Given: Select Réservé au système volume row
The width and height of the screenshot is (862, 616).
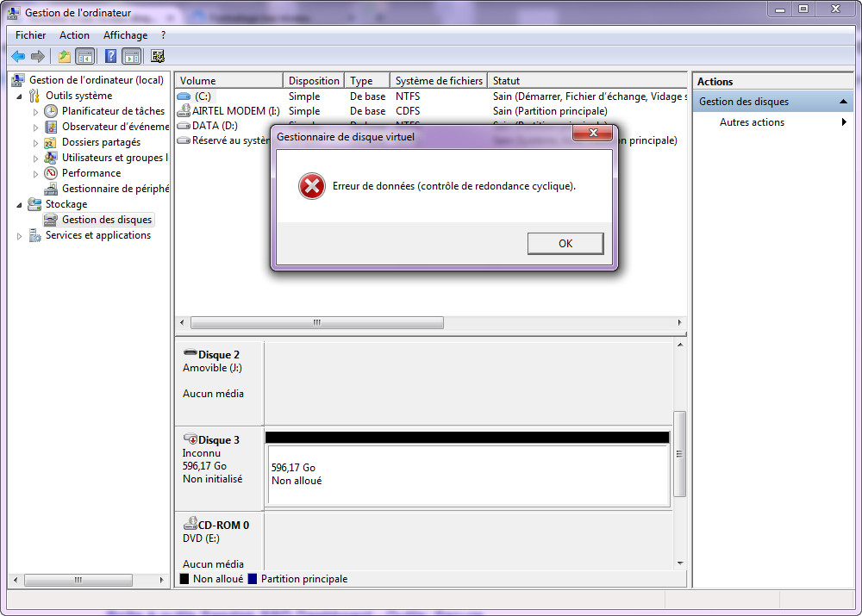Looking at the screenshot, I should click(x=231, y=140).
